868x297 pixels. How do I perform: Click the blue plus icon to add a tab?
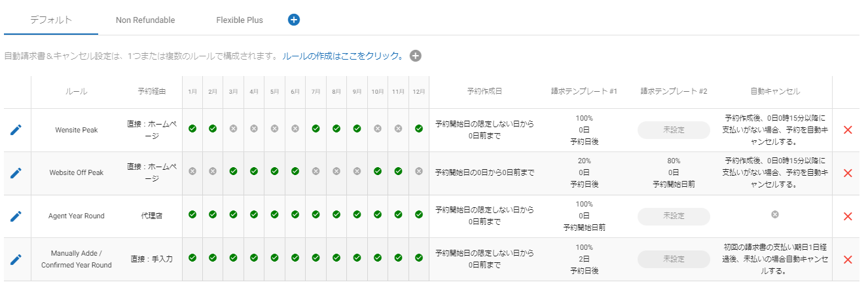click(x=294, y=20)
